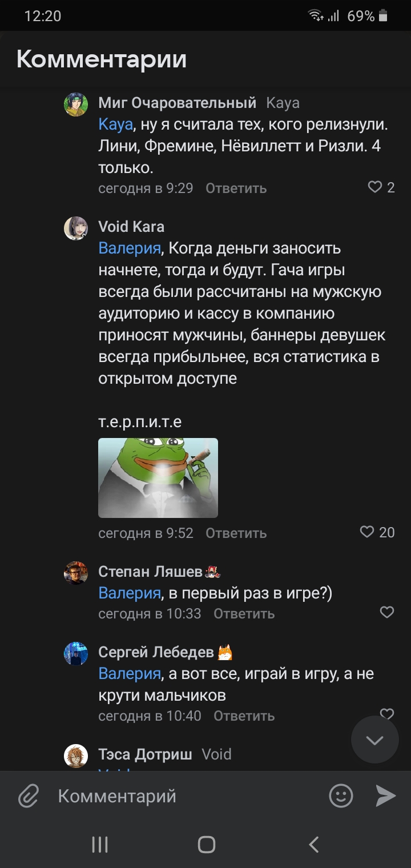This screenshot has width=411, height=868.
Task: Like Миг Очаровательный's comment heart
Action: click(x=374, y=187)
